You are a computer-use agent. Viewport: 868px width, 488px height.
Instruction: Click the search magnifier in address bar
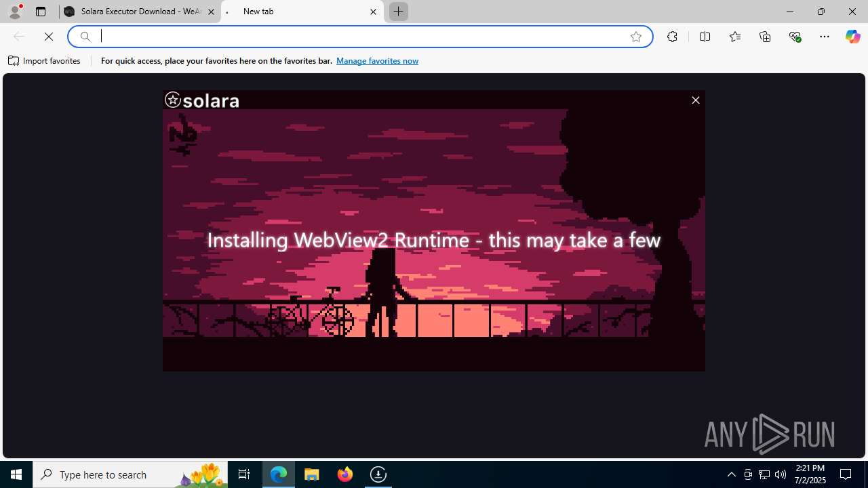point(85,37)
